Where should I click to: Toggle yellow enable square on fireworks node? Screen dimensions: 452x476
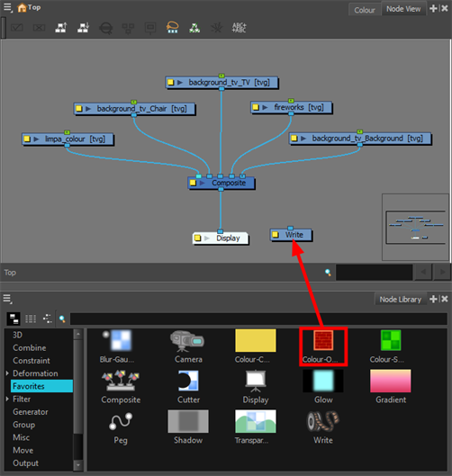tap(256, 107)
